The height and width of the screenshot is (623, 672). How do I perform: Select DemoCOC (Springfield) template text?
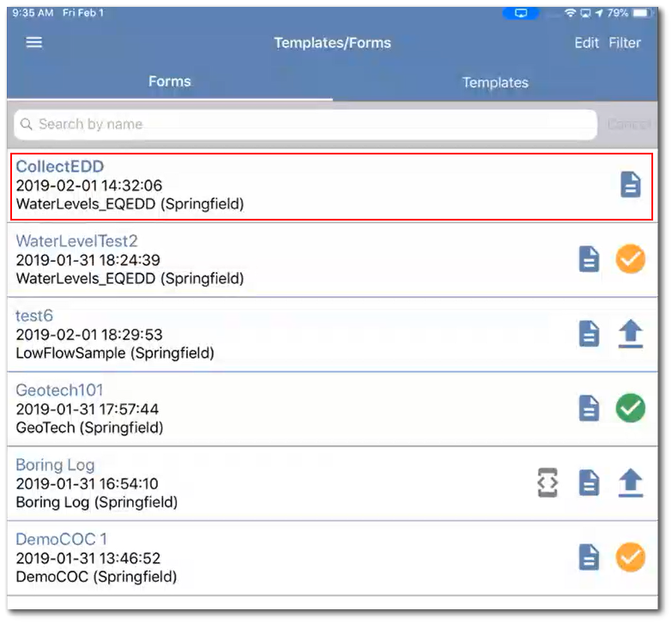point(96,578)
